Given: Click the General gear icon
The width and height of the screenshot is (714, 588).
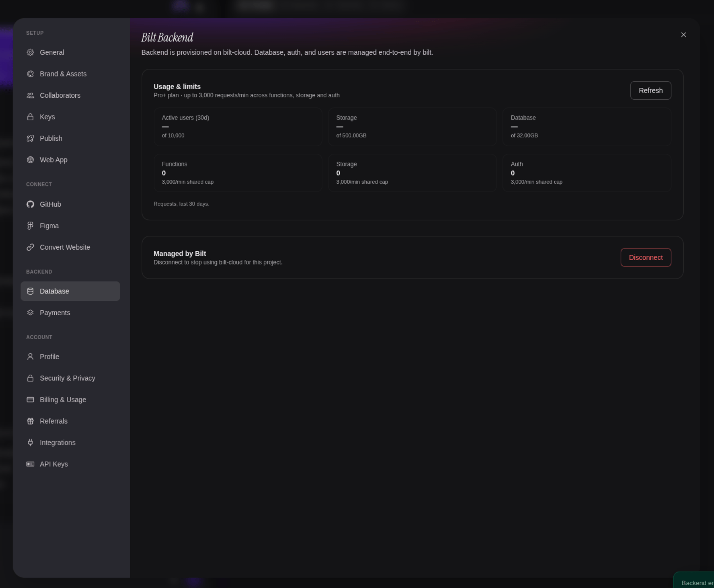Looking at the screenshot, I should [30, 52].
